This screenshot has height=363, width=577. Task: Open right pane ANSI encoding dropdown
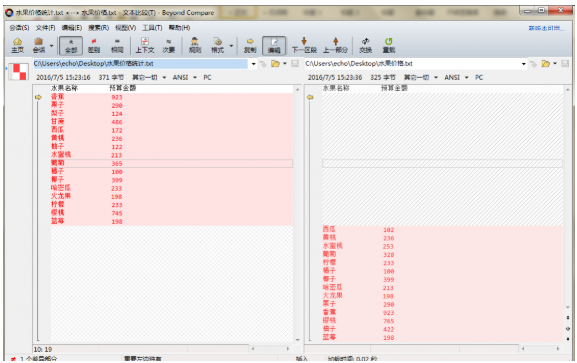pyautogui.click(x=466, y=77)
